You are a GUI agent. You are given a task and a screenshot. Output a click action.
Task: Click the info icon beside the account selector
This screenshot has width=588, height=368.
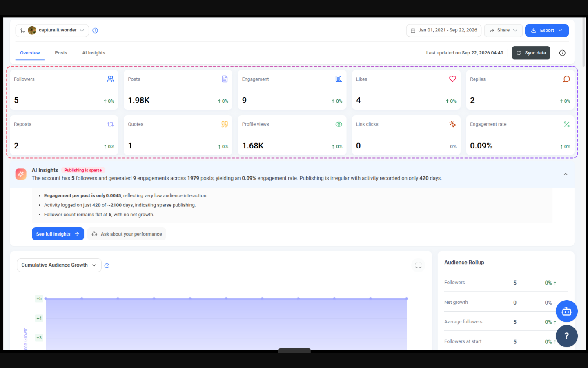[x=95, y=31]
